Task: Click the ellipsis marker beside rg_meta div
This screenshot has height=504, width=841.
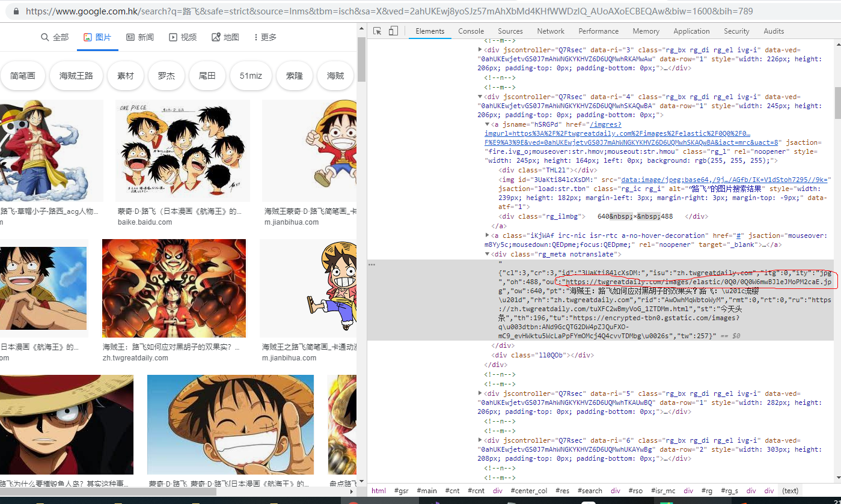Action: tap(371, 264)
